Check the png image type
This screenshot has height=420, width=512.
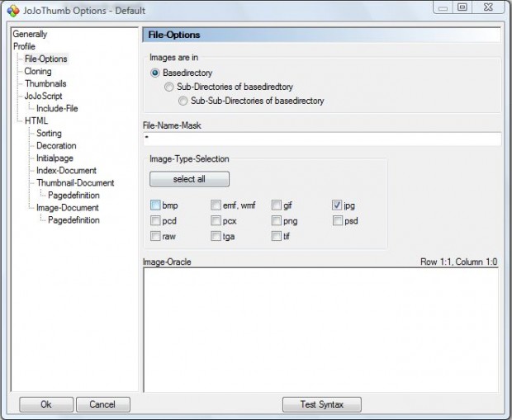tap(277, 220)
